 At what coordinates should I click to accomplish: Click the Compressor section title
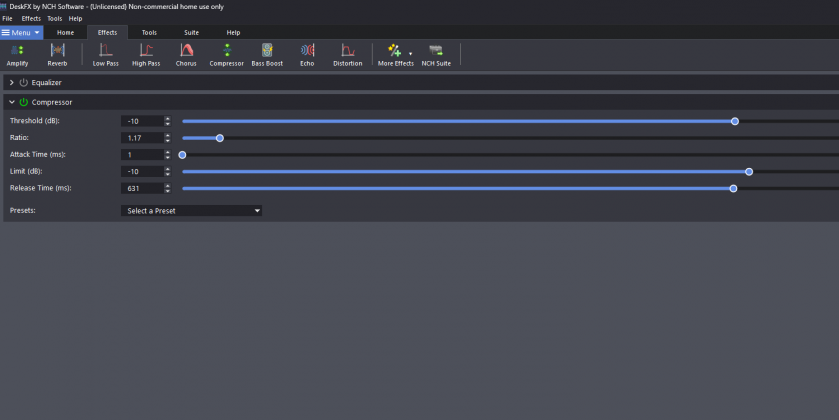(52, 102)
